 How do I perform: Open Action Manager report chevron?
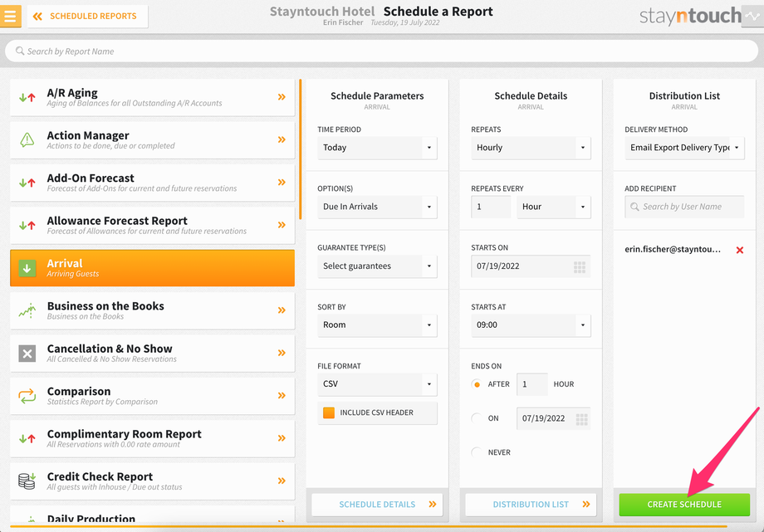click(282, 139)
